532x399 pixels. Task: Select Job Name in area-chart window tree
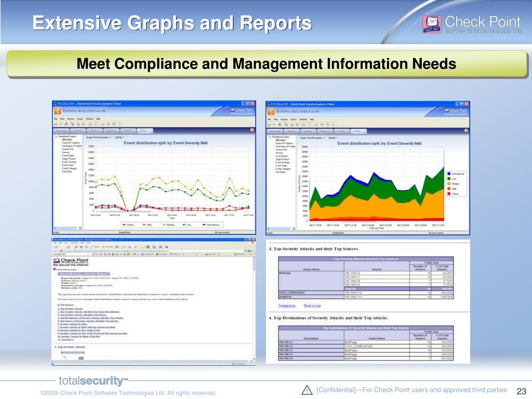(x=281, y=172)
